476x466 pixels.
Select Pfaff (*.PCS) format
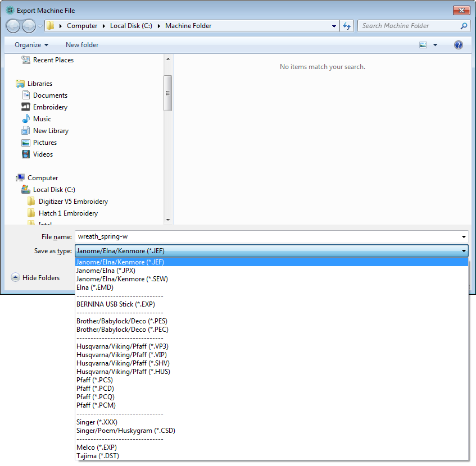[x=271, y=380]
